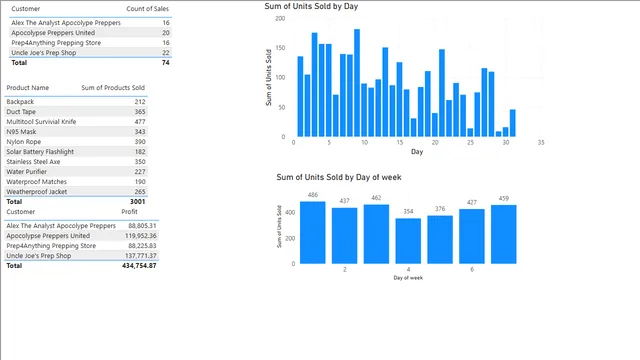Viewport: 640px width, 360px height.
Task: Click the Profit column header
Action: [x=129, y=212]
